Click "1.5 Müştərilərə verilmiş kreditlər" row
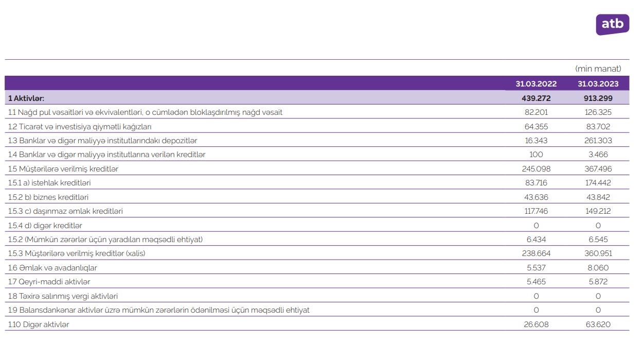Viewport: 644px width, 341px height. click(63, 169)
